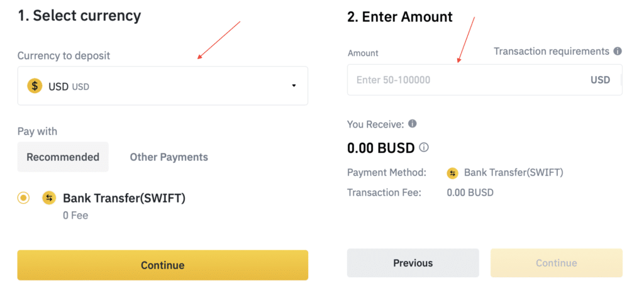The height and width of the screenshot is (298, 644).
Task: Click the yellow Continue button under Select currency
Action: point(163,265)
